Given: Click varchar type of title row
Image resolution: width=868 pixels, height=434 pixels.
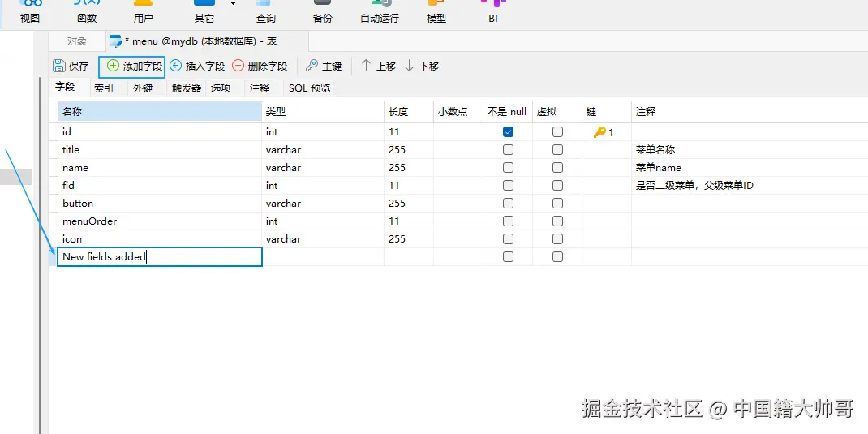Looking at the screenshot, I should (323, 150).
